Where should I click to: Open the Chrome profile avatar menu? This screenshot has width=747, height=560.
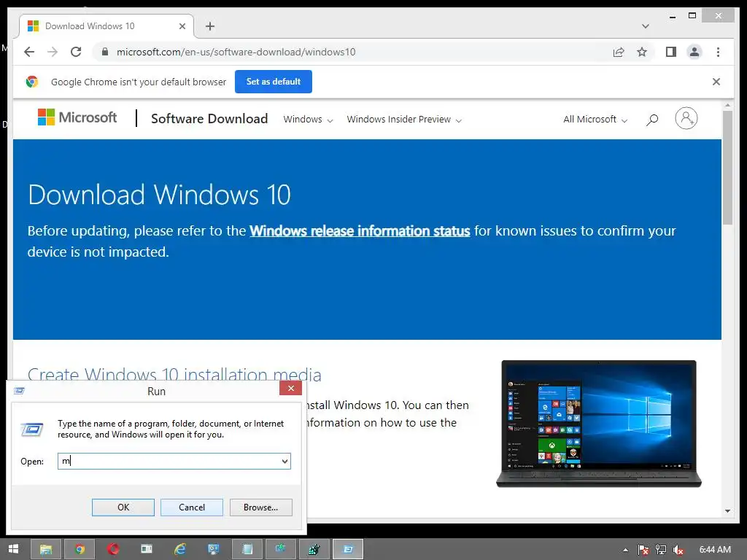[x=694, y=52]
